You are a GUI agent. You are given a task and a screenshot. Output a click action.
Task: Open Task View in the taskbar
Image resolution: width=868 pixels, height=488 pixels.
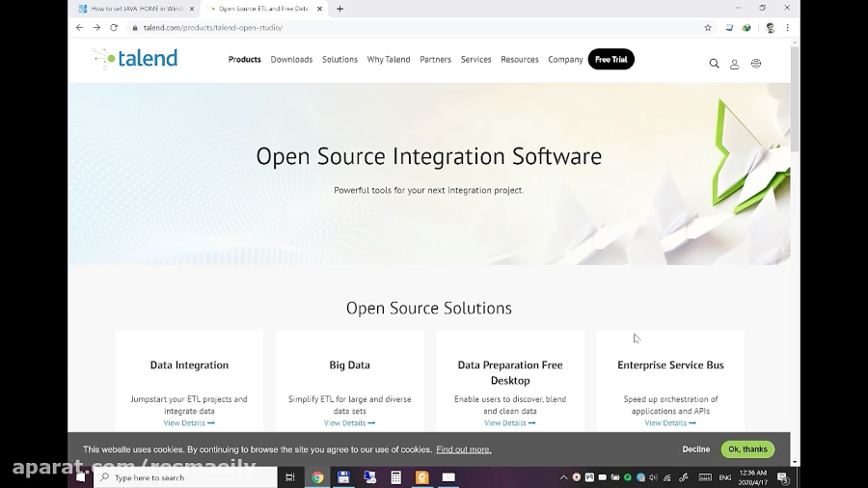(290, 477)
